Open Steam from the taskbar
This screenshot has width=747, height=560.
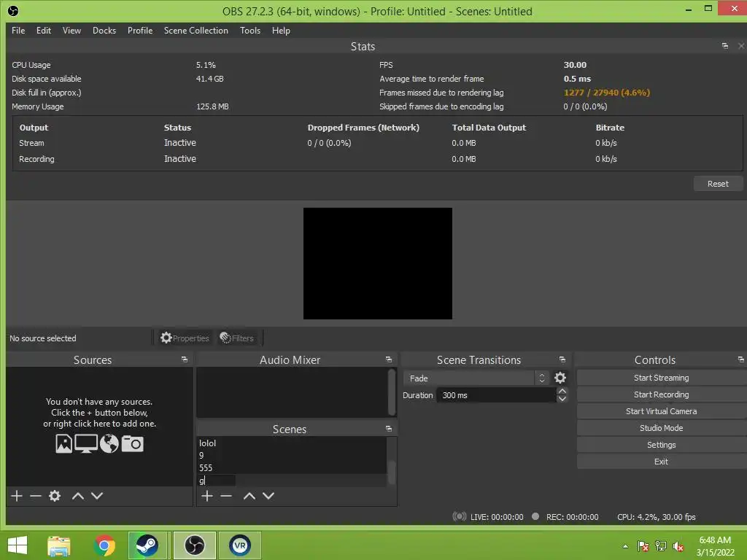click(x=147, y=545)
